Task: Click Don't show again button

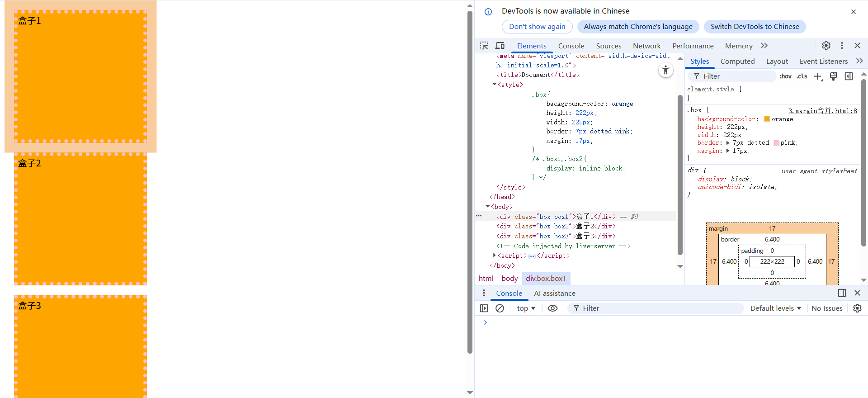Action: coord(537,27)
